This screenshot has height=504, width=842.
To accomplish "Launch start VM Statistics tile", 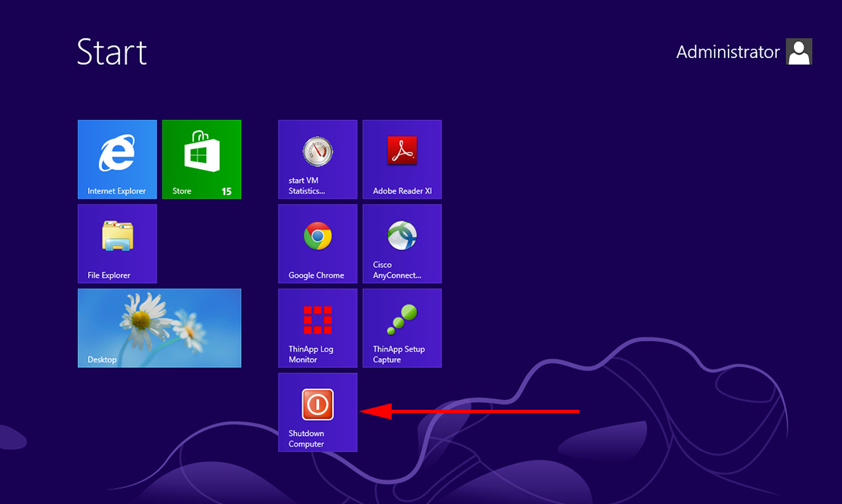I will tap(318, 159).
